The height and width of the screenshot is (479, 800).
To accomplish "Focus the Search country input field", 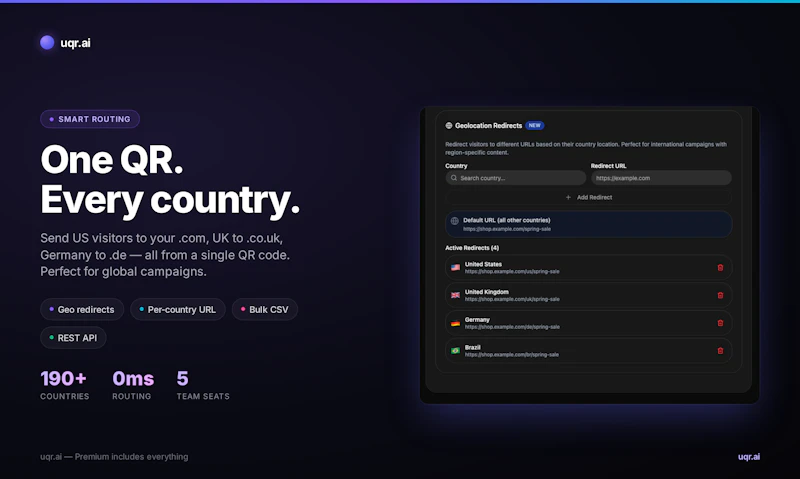I will coord(516,178).
